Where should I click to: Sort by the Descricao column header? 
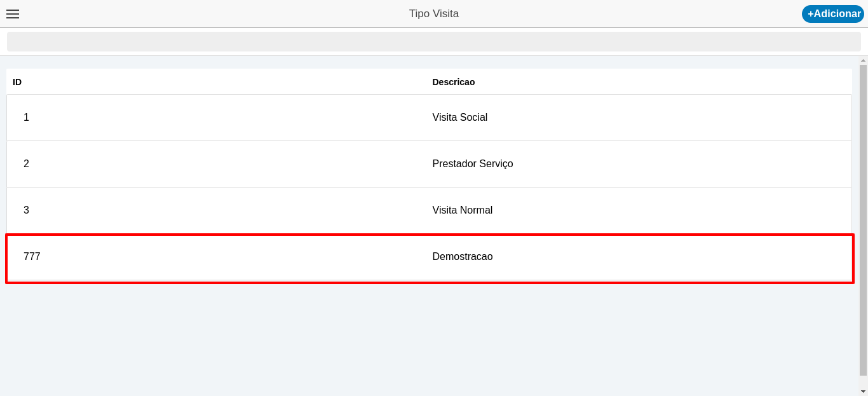coord(453,82)
